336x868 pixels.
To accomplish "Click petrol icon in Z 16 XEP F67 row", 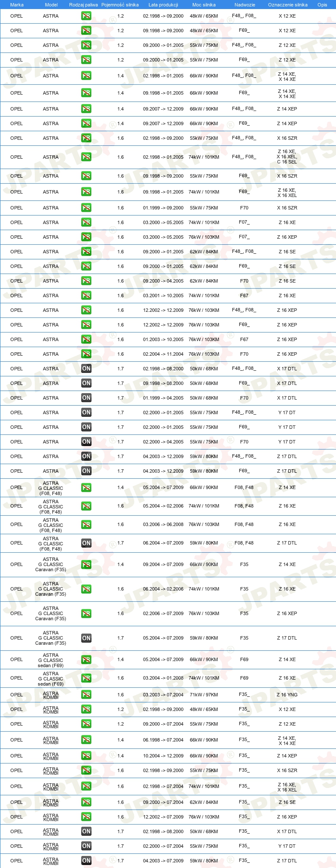I will click(x=86, y=339).
